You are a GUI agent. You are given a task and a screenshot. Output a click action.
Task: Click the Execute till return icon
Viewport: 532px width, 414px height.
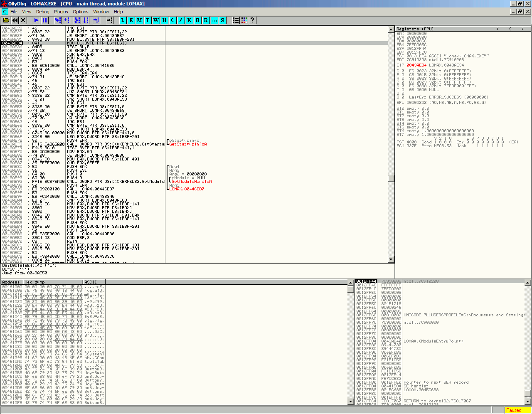pos(96,20)
